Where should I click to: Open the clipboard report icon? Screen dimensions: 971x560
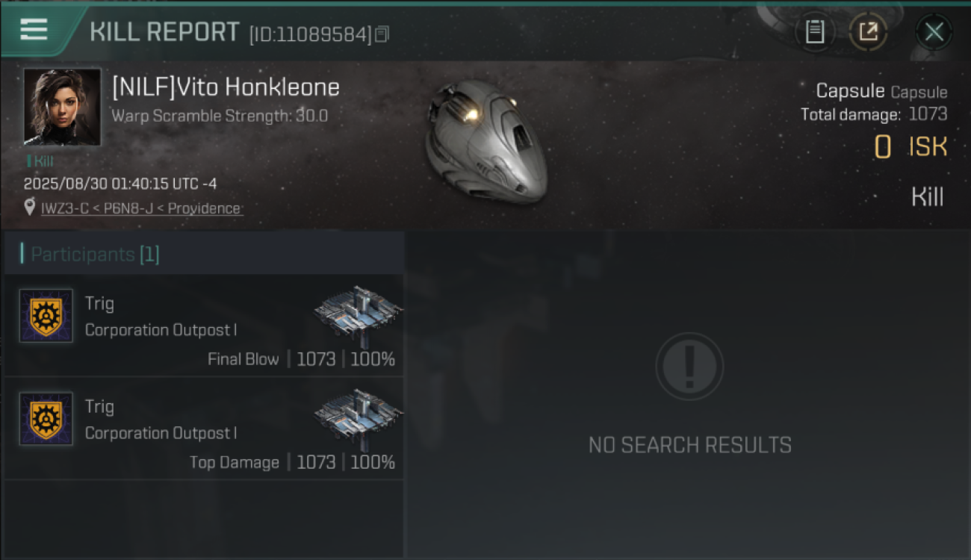click(x=815, y=32)
